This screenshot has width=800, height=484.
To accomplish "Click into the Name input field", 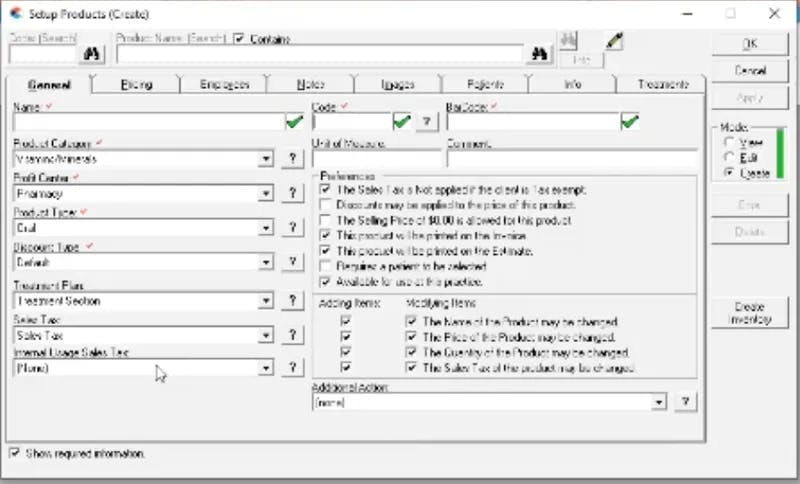I will pos(148,122).
